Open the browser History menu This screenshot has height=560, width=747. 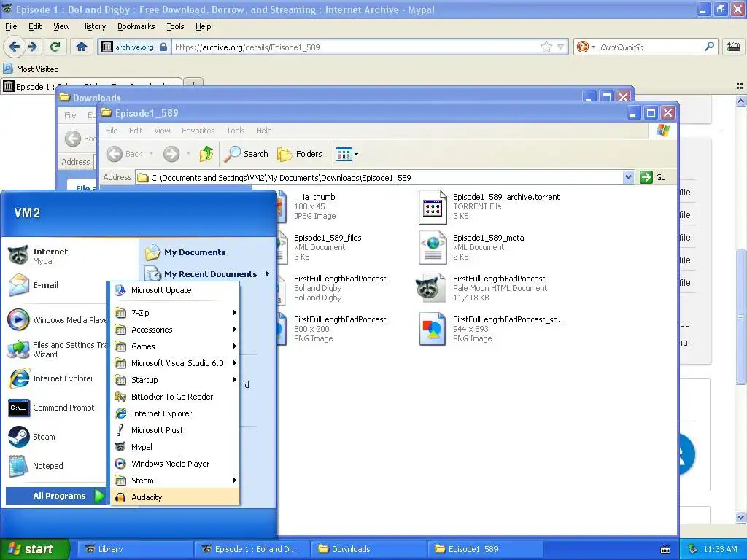pos(93,26)
